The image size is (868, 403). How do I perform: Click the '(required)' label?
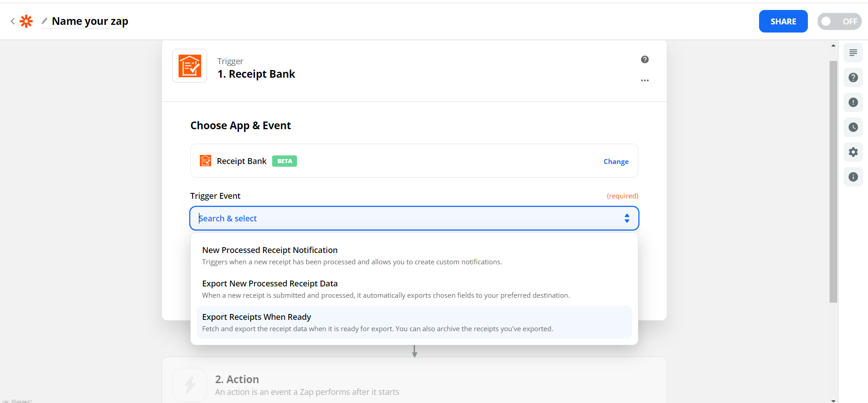[623, 196]
